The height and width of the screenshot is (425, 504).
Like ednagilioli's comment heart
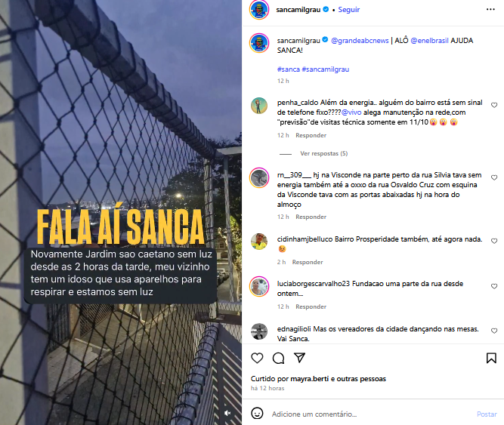pyautogui.click(x=494, y=331)
